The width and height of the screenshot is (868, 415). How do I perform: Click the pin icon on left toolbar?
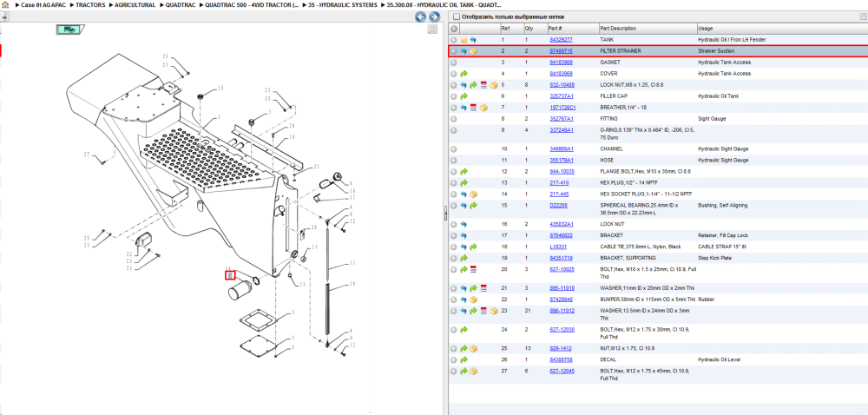pyautogui.click(x=4, y=17)
